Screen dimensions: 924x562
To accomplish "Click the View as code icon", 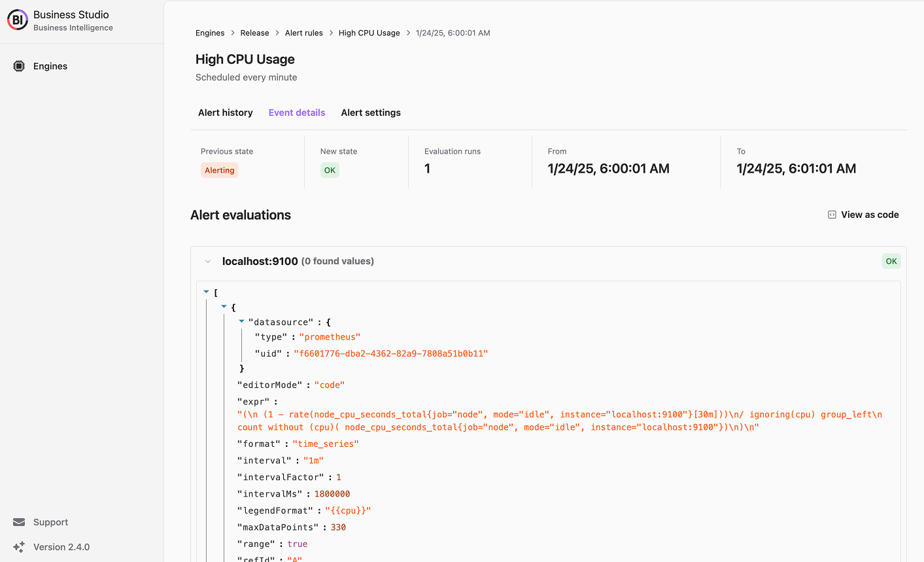I will [832, 215].
